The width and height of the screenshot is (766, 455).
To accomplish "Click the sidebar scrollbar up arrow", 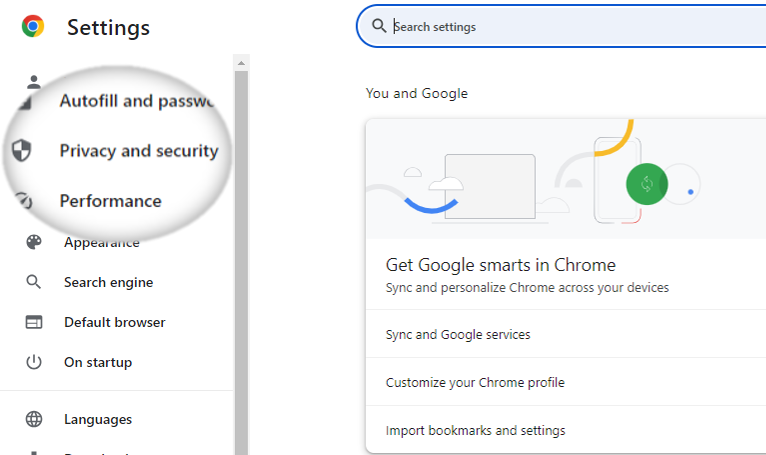I will pos(241,63).
